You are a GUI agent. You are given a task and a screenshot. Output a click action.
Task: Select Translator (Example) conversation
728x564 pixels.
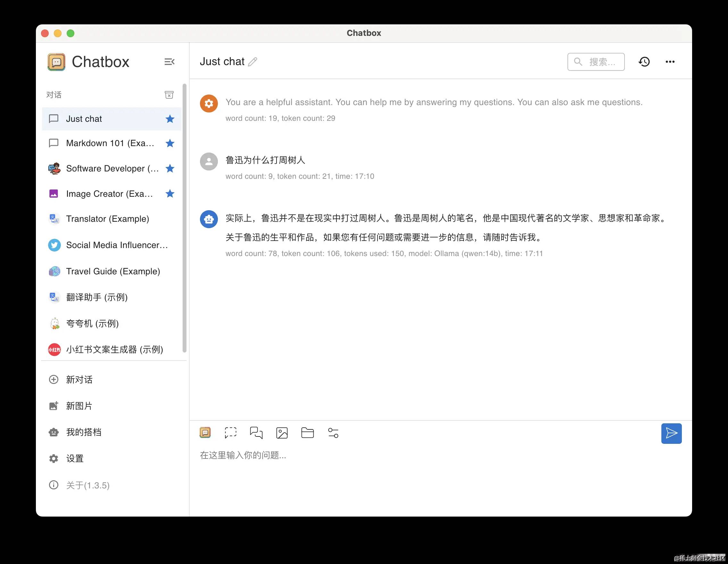(112, 219)
